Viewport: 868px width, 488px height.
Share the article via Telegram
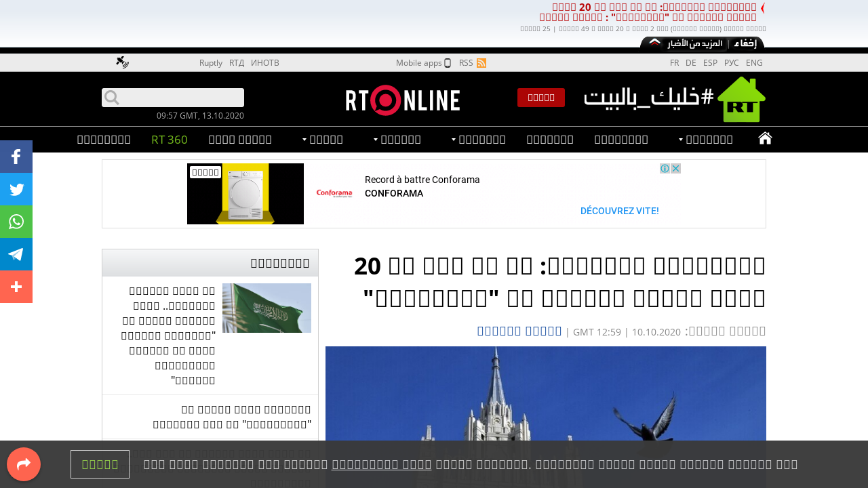[x=16, y=254]
